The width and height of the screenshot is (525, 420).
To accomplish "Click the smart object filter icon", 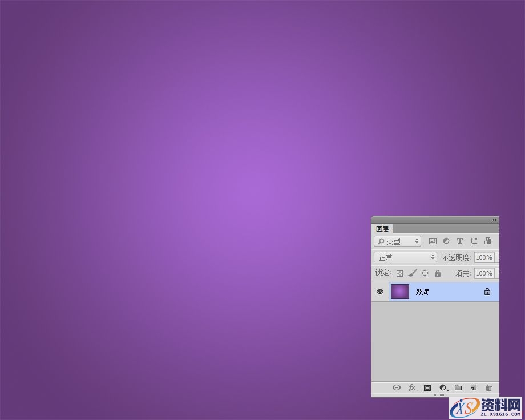I will (487, 241).
